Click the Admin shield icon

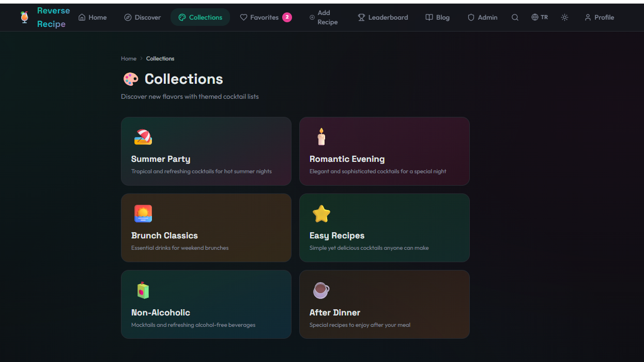[470, 17]
